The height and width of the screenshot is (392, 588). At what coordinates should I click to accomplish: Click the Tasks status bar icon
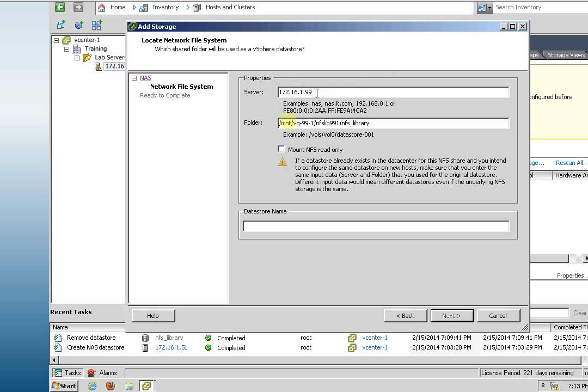pyautogui.click(x=58, y=372)
